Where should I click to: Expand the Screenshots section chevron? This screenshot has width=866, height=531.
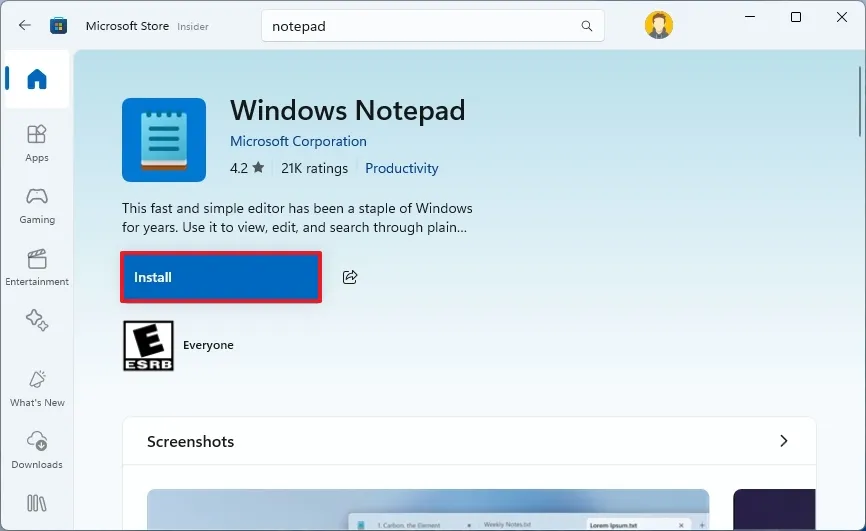coord(784,441)
